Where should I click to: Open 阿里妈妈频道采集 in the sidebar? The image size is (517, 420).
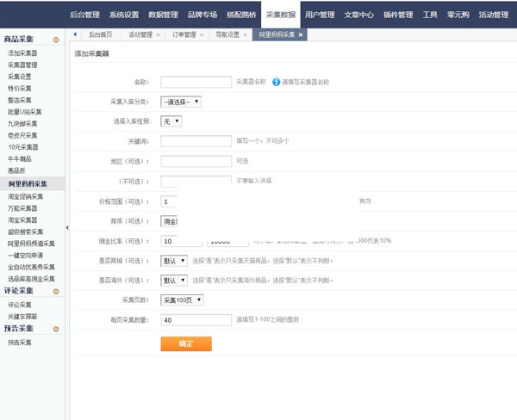pyautogui.click(x=31, y=244)
